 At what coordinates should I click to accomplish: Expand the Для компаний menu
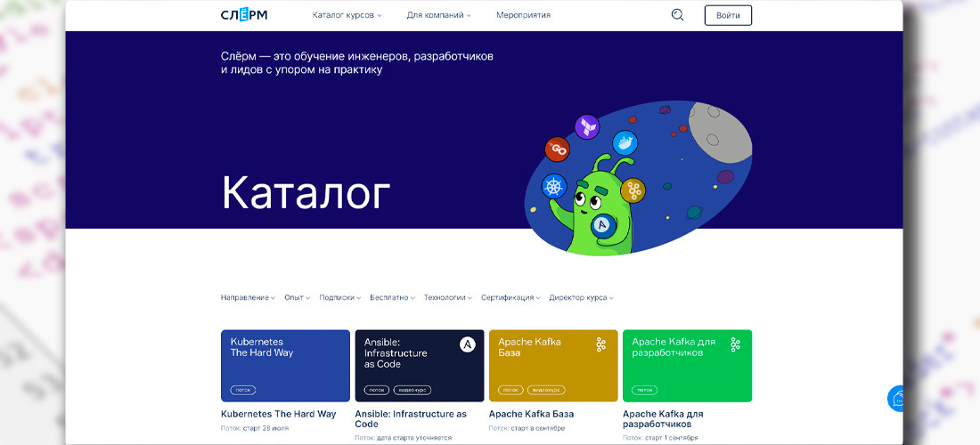(438, 15)
